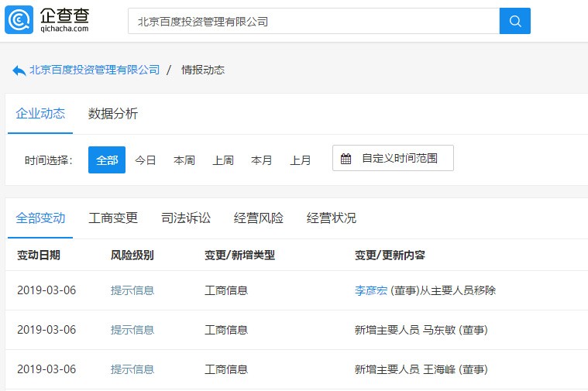Filter by 本月 time range
Screen dimensions: 588x391
tap(262, 160)
